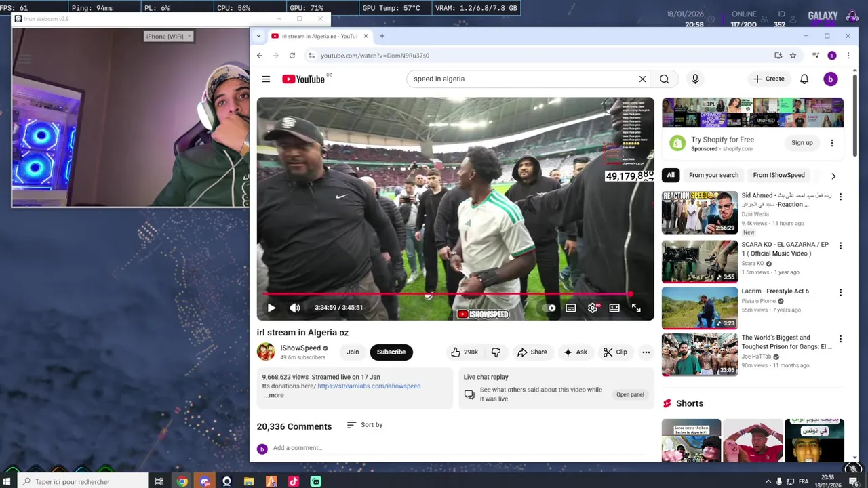Dislike the video with the thumbs-down button
868x488 pixels.
tap(496, 352)
